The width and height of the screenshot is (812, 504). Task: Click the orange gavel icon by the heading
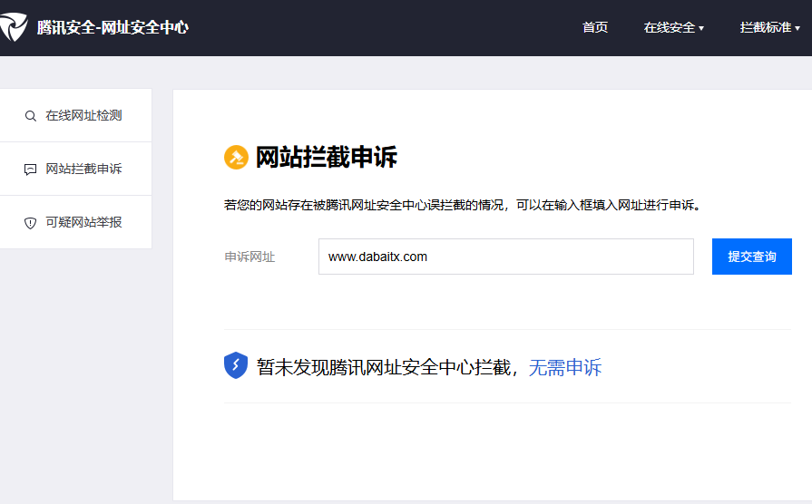tap(236, 158)
